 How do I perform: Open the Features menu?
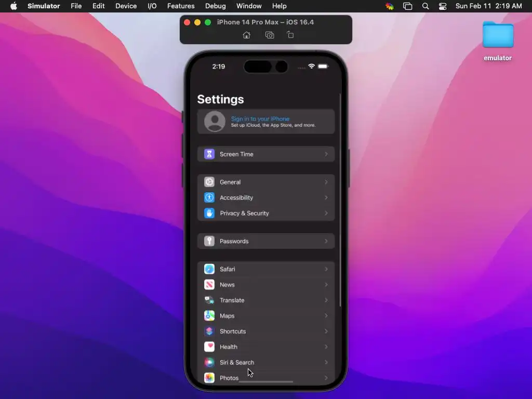coord(181,6)
